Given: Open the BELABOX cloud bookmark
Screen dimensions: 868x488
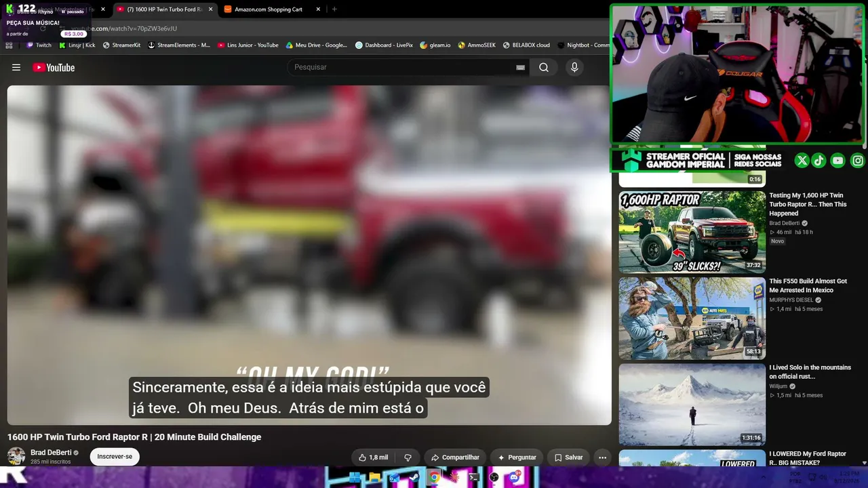Looking at the screenshot, I should (526, 45).
